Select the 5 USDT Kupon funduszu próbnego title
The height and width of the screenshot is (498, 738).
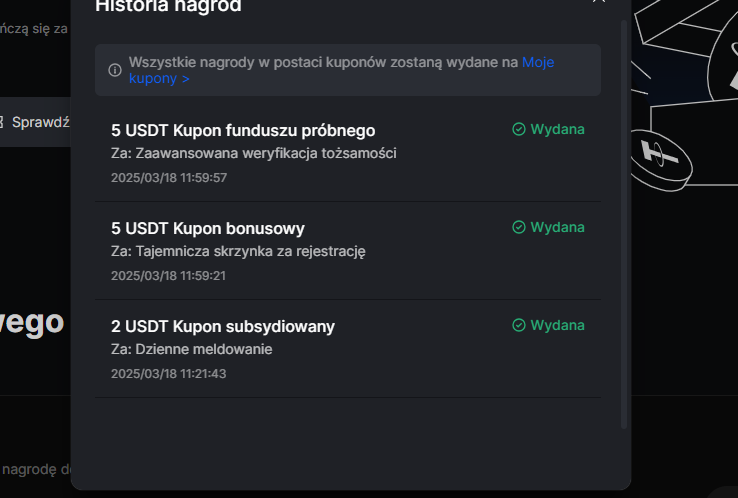pos(243,131)
